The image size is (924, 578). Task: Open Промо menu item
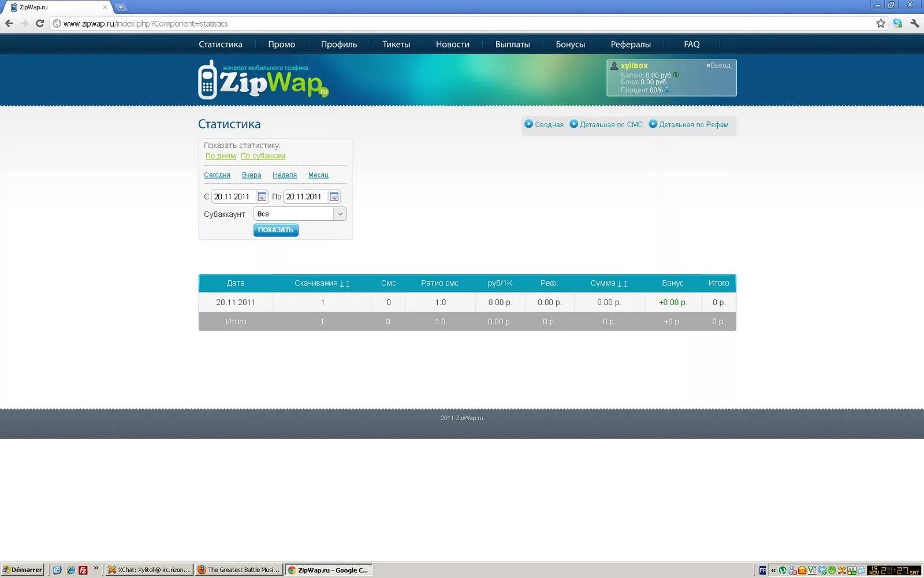pyautogui.click(x=281, y=45)
